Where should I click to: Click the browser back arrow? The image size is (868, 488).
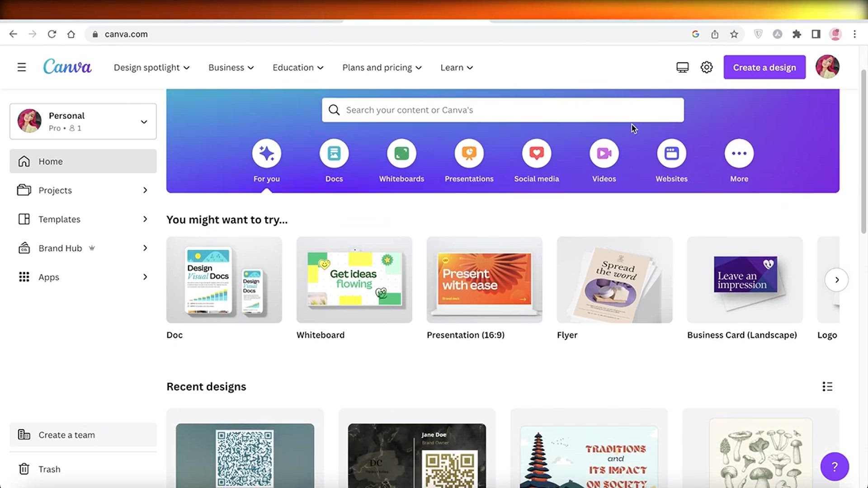pyautogui.click(x=13, y=34)
